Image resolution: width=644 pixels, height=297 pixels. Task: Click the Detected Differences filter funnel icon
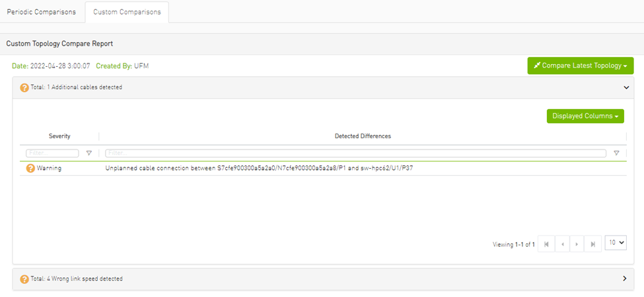[x=616, y=153]
